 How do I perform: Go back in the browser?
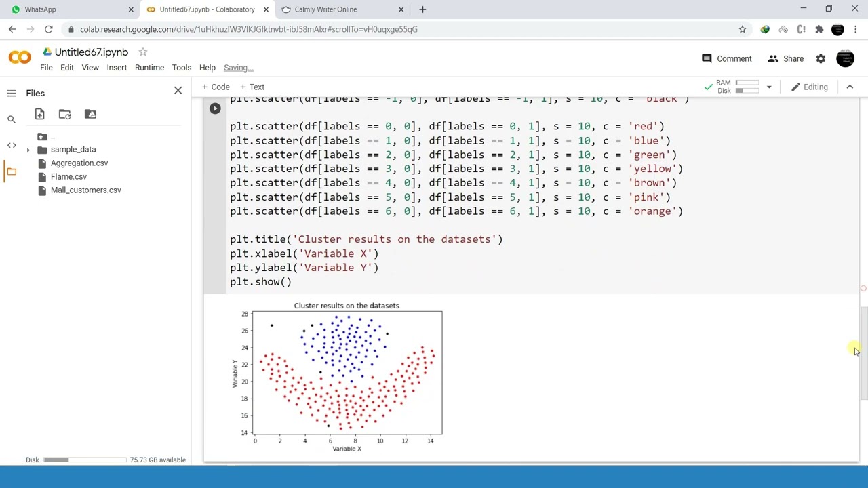pyautogui.click(x=12, y=29)
